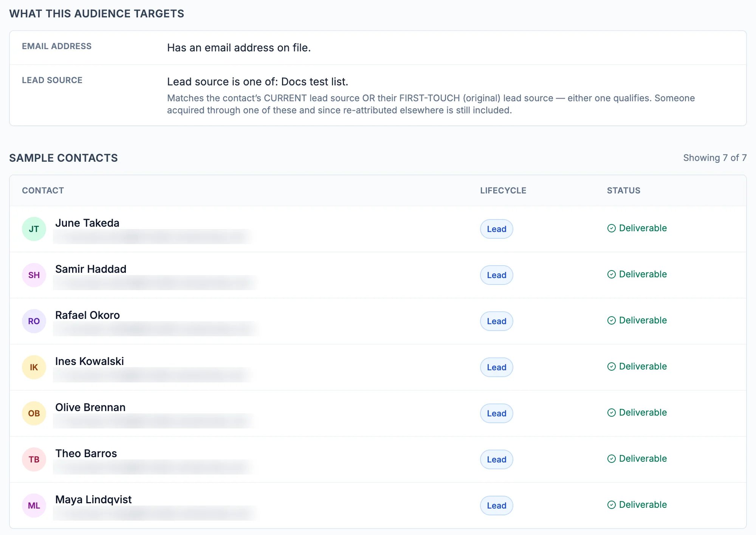This screenshot has width=756, height=535.
Task: Click the LIFECYCLE column header
Action: [x=503, y=190]
